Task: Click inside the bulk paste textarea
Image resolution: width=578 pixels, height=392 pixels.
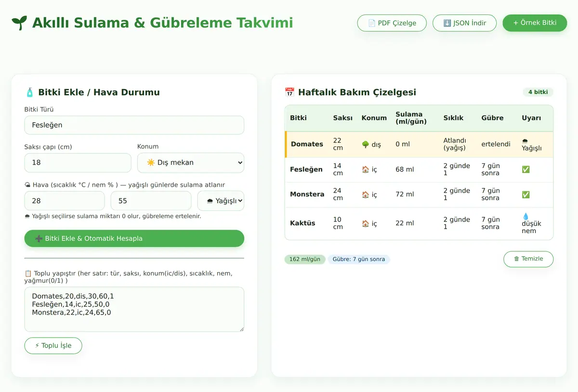Action: pos(134,309)
